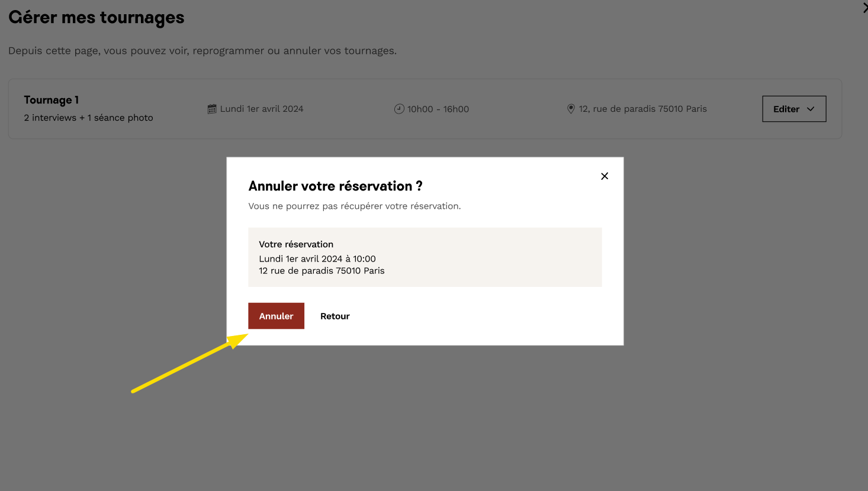Click the calendar icon beside Lundi 1er avril
This screenshot has width=868, height=491.
[x=212, y=109]
